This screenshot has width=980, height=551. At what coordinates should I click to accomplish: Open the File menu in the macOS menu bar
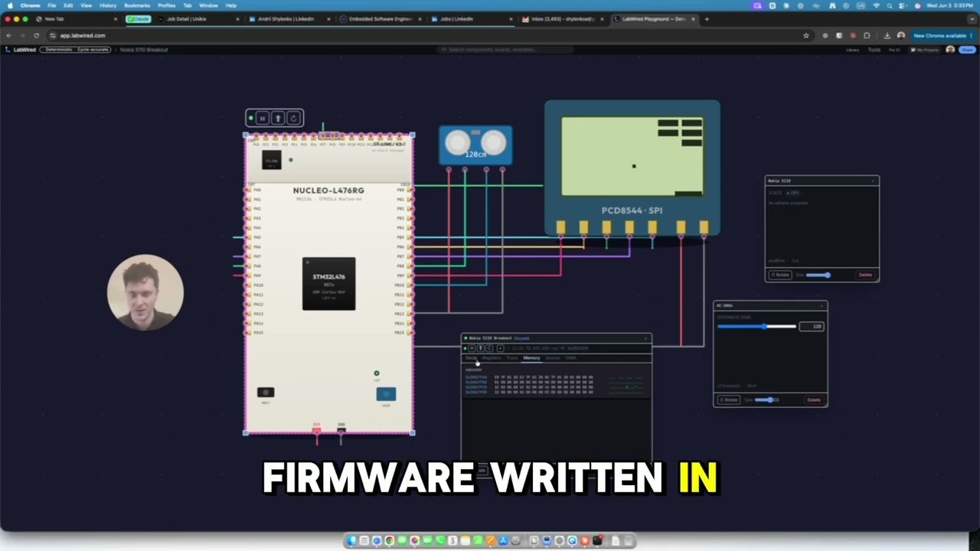point(51,5)
